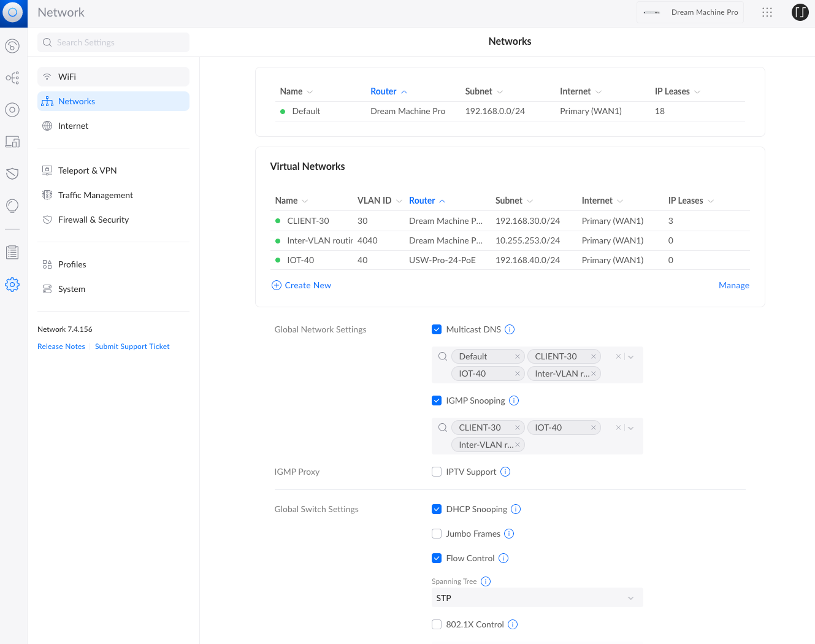Remove the IOT-40 tag from IGMP Snooping
The height and width of the screenshot is (644, 815).
pyautogui.click(x=593, y=427)
